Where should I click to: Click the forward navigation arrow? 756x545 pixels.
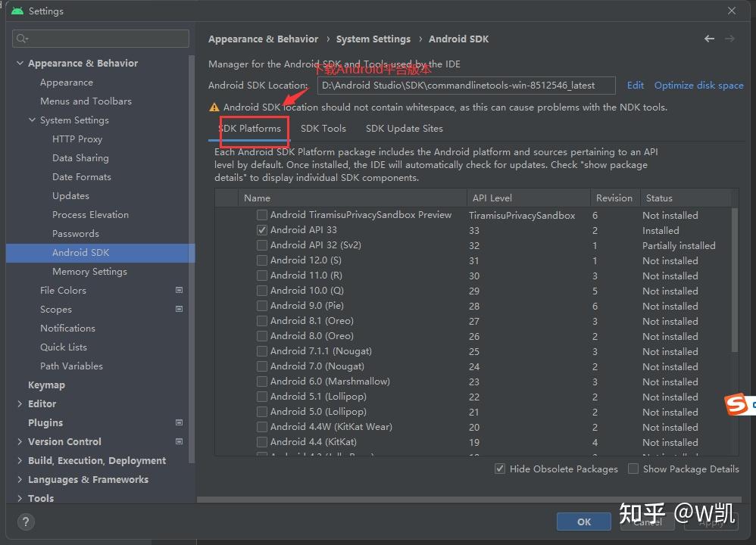coord(729,38)
